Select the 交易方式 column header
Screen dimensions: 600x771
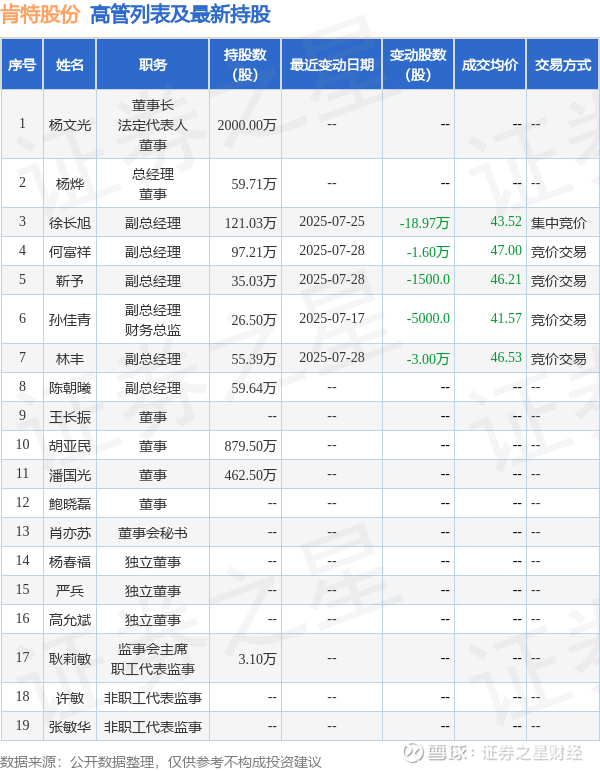tap(563, 65)
